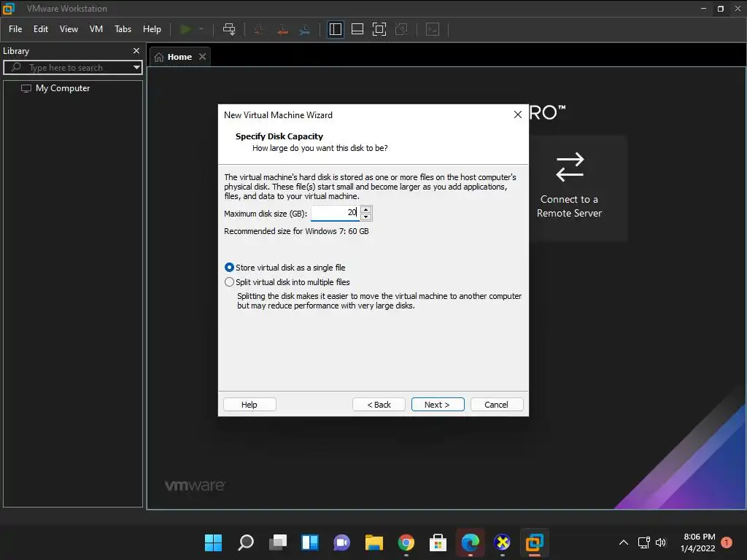Decrease disk size with down arrow

(366, 217)
